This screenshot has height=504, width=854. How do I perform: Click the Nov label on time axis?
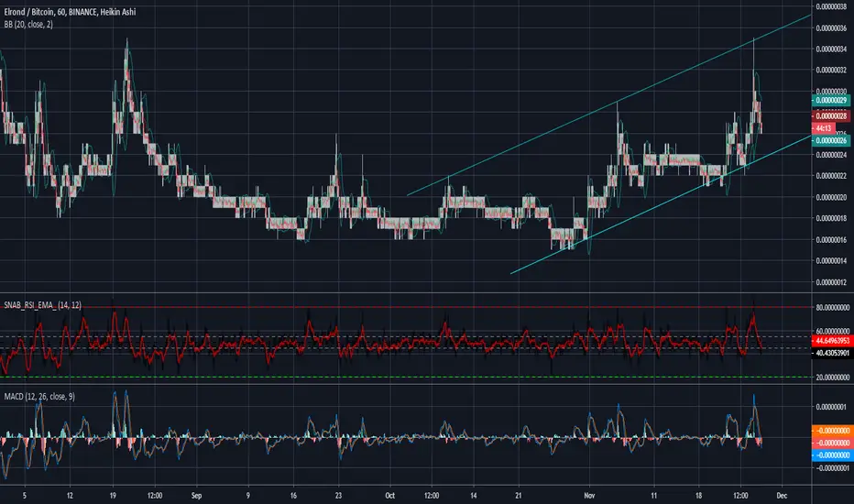[589, 496]
